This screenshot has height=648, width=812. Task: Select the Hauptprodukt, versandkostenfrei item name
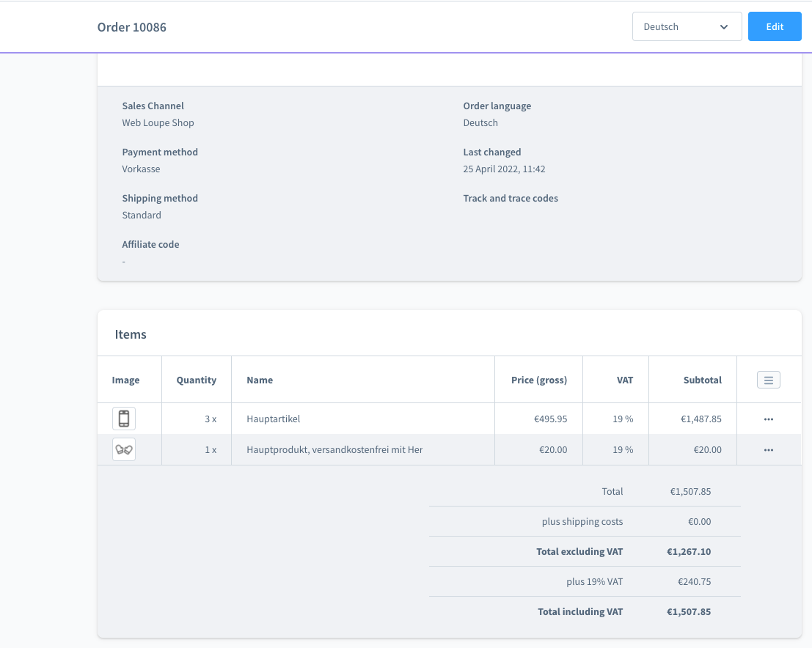[x=334, y=450]
